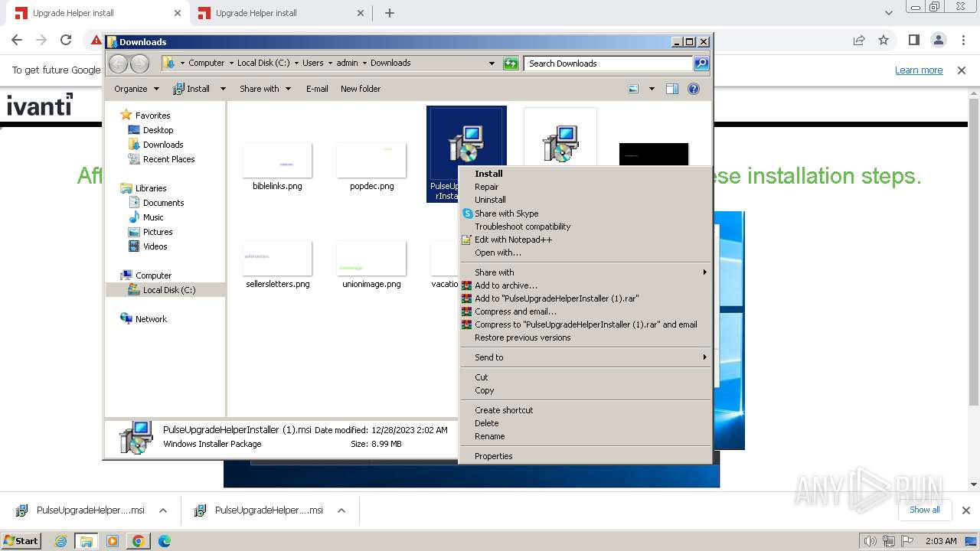Viewport: 980px width, 551px height.
Task: Click the Explorer help icon
Action: [x=694, y=89]
